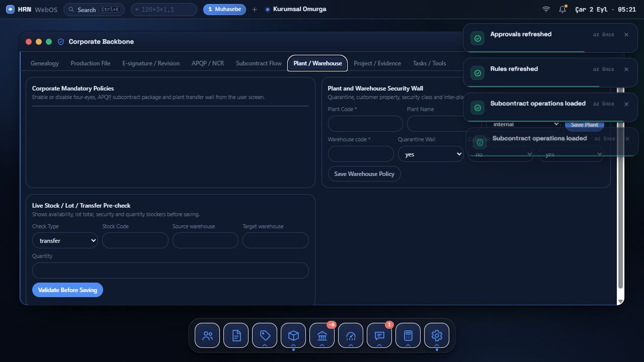Screen dimensions: 644x362
Task: Open the Search box in top bar
Action: pos(95,10)
